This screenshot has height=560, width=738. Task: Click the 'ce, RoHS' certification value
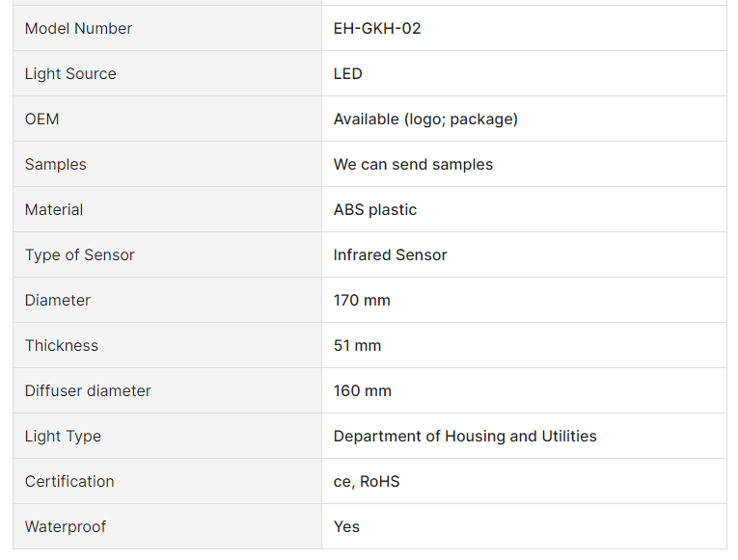point(367,481)
